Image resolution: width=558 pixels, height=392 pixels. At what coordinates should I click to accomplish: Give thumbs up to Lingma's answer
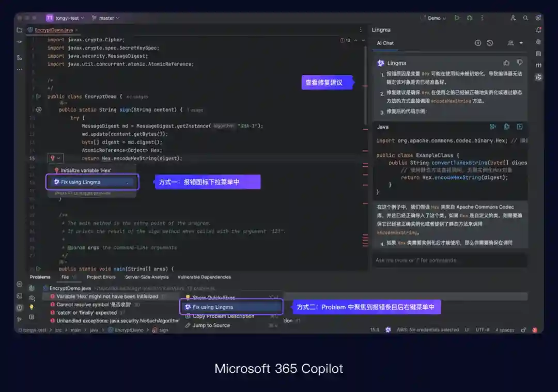pos(506,63)
